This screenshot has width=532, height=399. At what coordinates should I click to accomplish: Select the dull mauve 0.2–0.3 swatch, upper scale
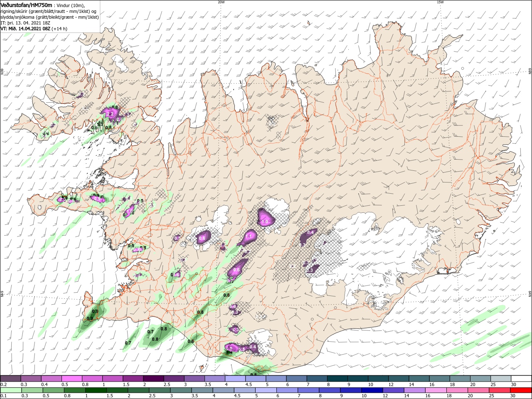click(10, 379)
